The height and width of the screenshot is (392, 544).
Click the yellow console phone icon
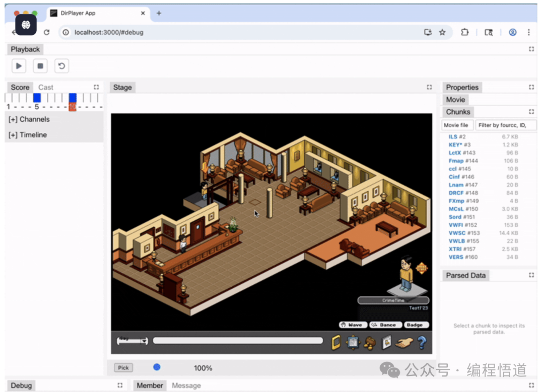point(336,343)
